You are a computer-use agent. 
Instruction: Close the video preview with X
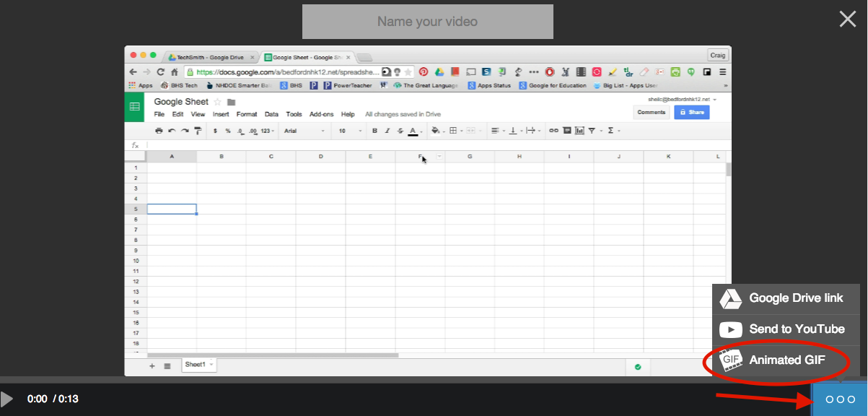click(x=848, y=19)
